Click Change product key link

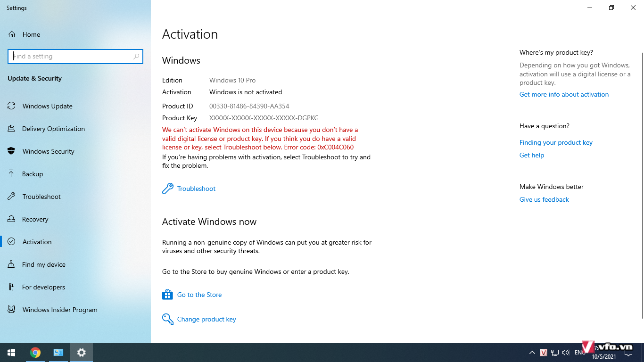click(199, 319)
